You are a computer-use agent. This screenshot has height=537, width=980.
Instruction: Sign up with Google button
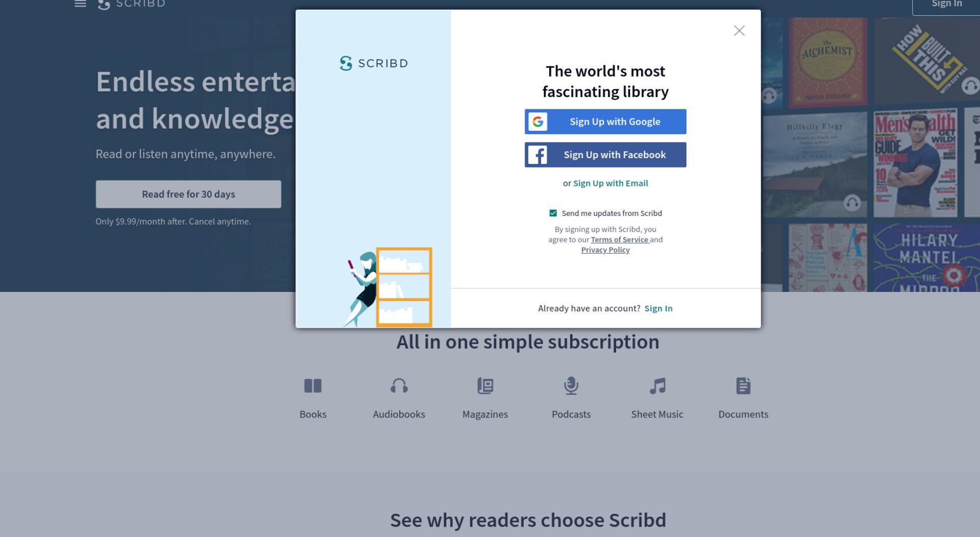[x=605, y=121]
